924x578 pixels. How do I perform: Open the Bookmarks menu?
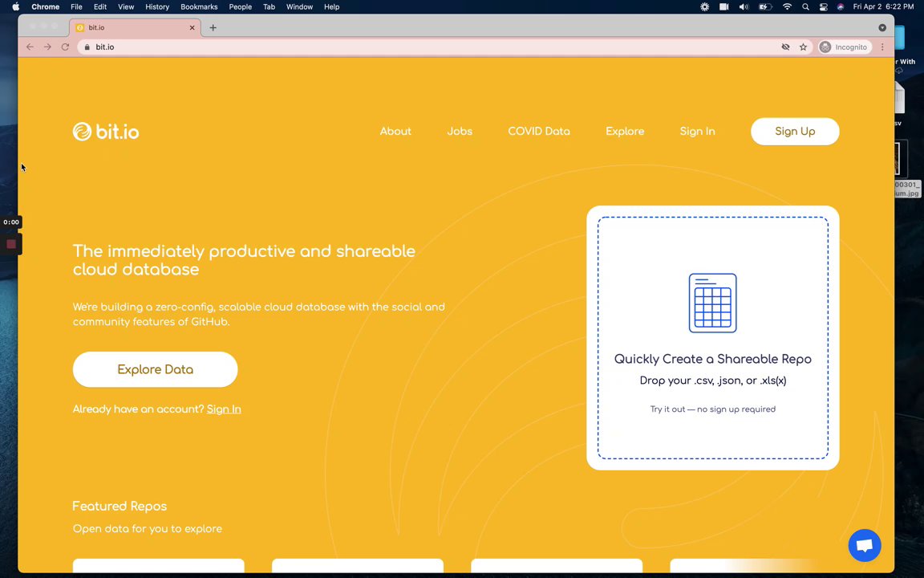coord(199,6)
